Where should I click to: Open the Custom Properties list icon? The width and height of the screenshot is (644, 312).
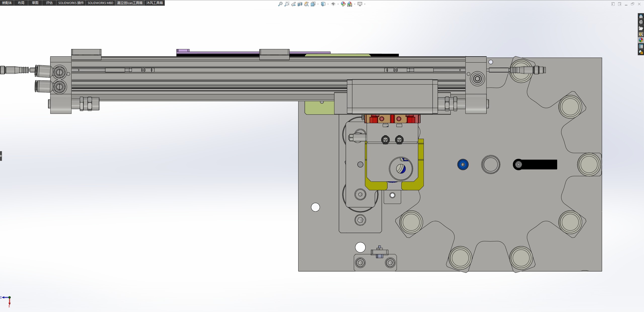pyautogui.click(x=641, y=46)
